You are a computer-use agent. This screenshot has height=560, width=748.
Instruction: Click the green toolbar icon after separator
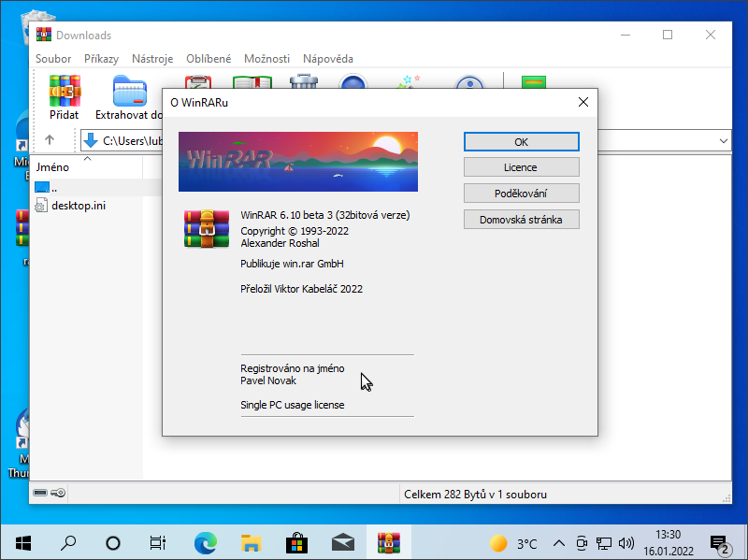[x=533, y=82]
